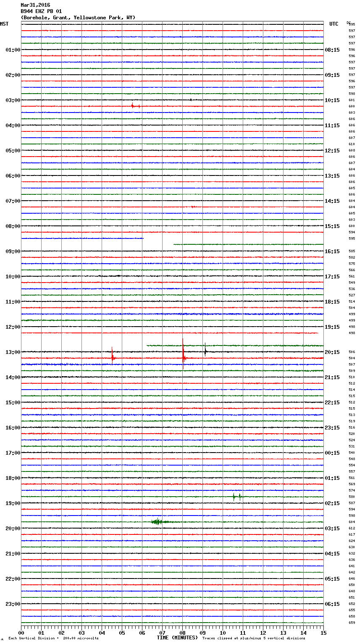Click the location text 'Borehole, Grant, Yellowstone Park, WY'

[78, 18]
